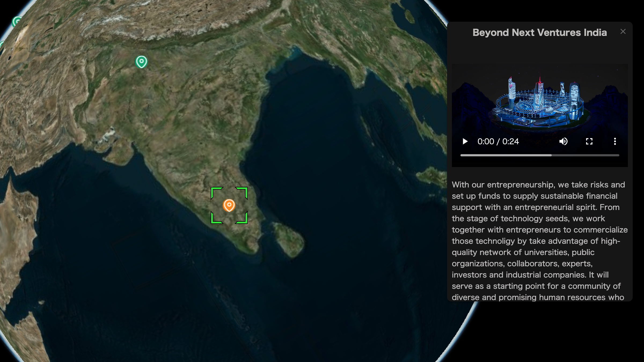Select the orange location pin in southern India
Viewport: 644px width, 362px height.
tap(229, 205)
